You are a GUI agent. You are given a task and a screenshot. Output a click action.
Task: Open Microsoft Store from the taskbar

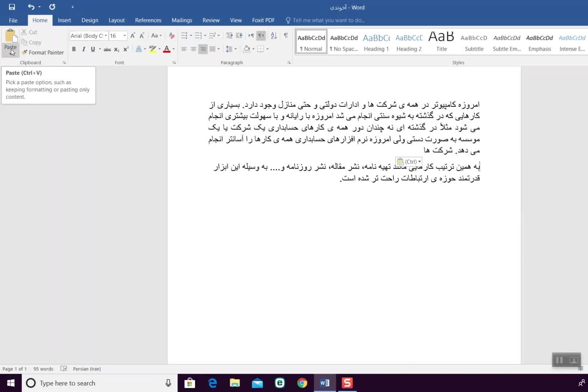pyautogui.click(x=190, y=383)
